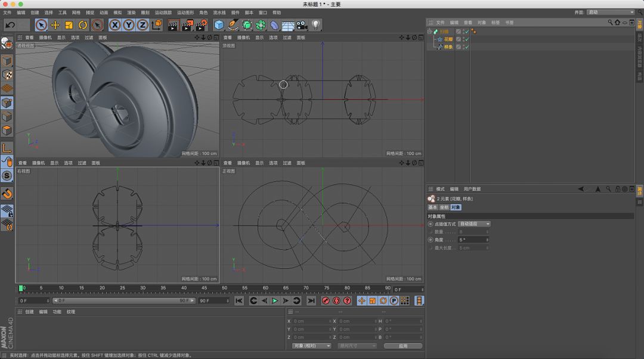Go to animation end button
Image resolution: width=644 pixels, height=359 pixels.
pyautogui.click(x=311, y=301)
